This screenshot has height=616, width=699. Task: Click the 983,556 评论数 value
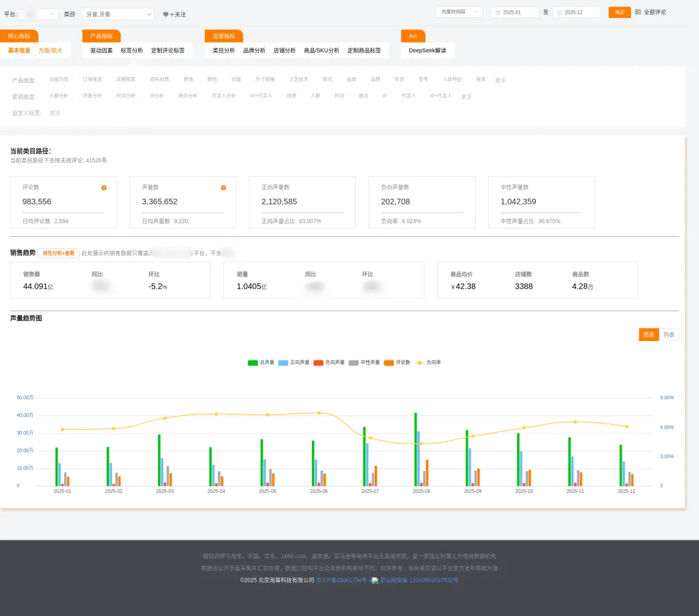(x=37, y=201)
